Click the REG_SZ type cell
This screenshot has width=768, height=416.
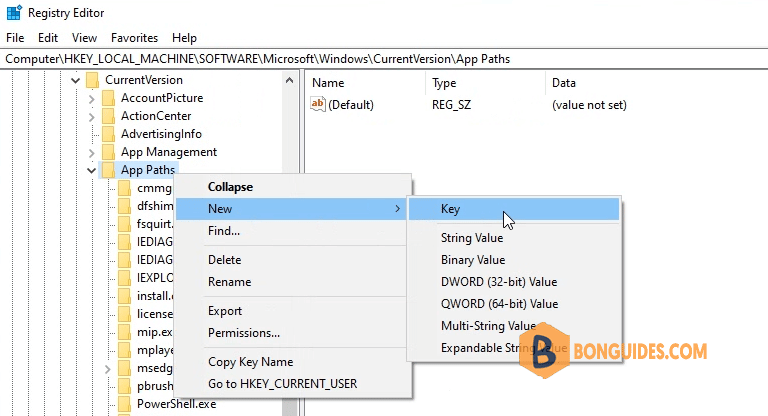pos(452,105)
